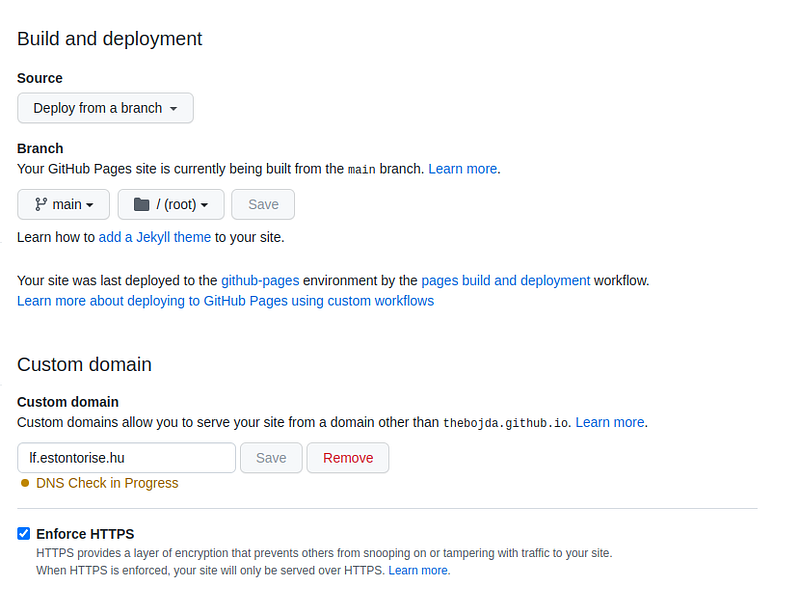Open pages build and deployment workflow link
The height and width of the screenshot is (612, 800).
[505, 280]
